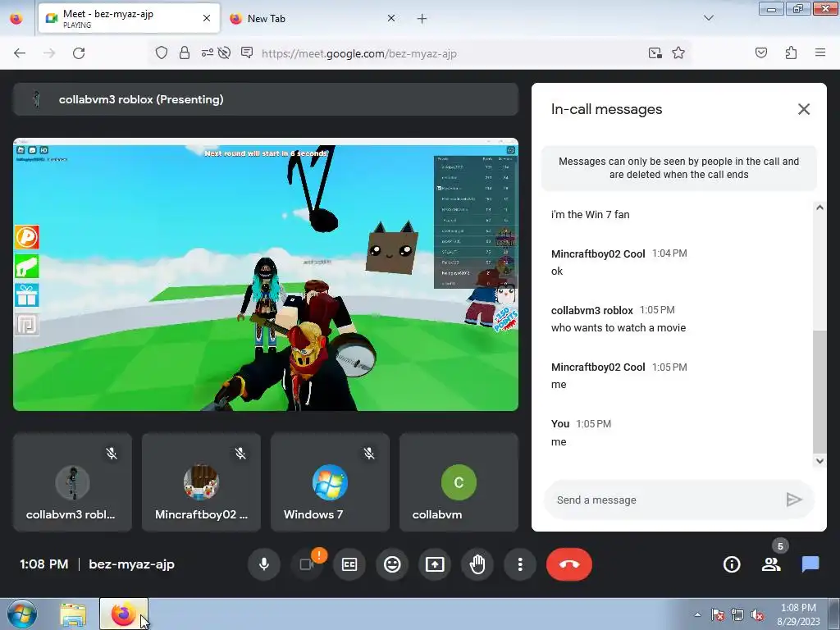Turn on the camera button

[x=307, y=564]
